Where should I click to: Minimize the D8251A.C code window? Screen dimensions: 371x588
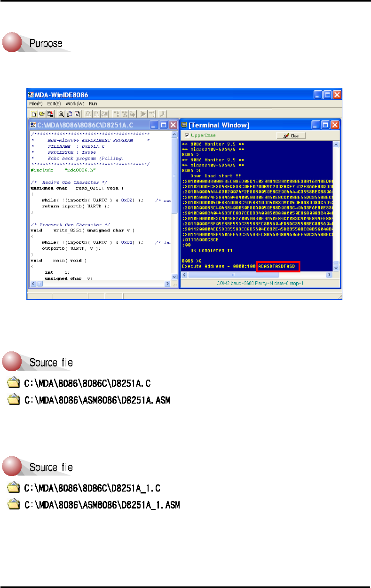(154, 125)
